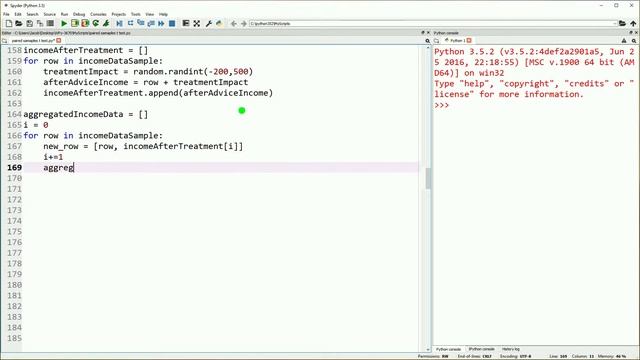
Task: Change to parent directory up-arrow icon
Action: [x=633, y=24]
